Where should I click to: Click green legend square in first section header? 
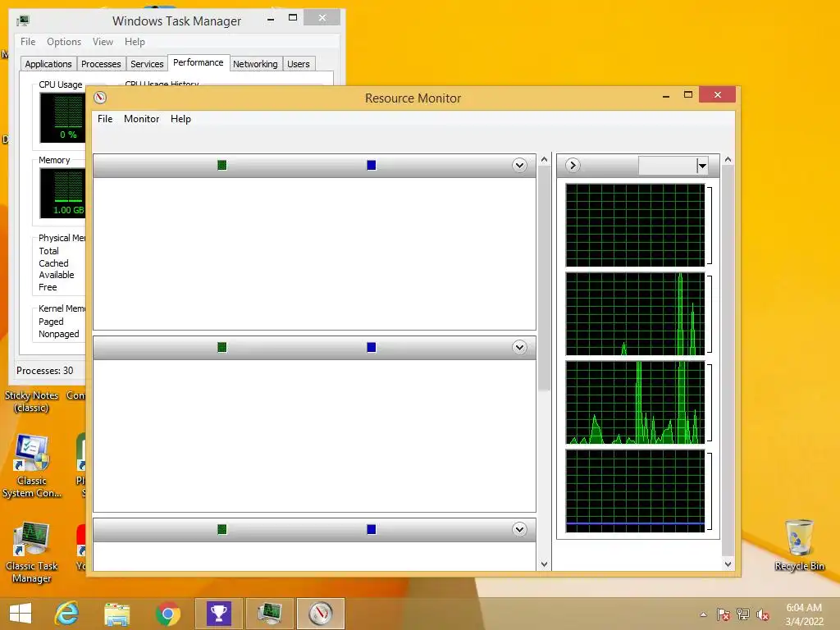pos(221,165)
